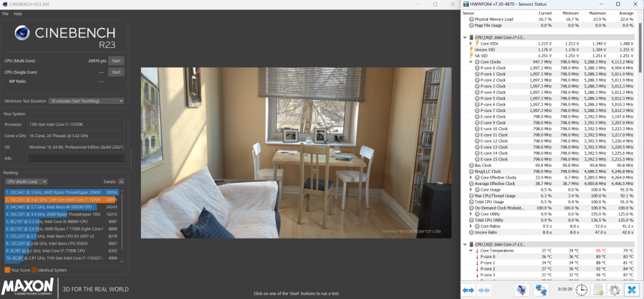Collapse the CPU [#0] Intel Core i7 section

(x=464, y=37)
